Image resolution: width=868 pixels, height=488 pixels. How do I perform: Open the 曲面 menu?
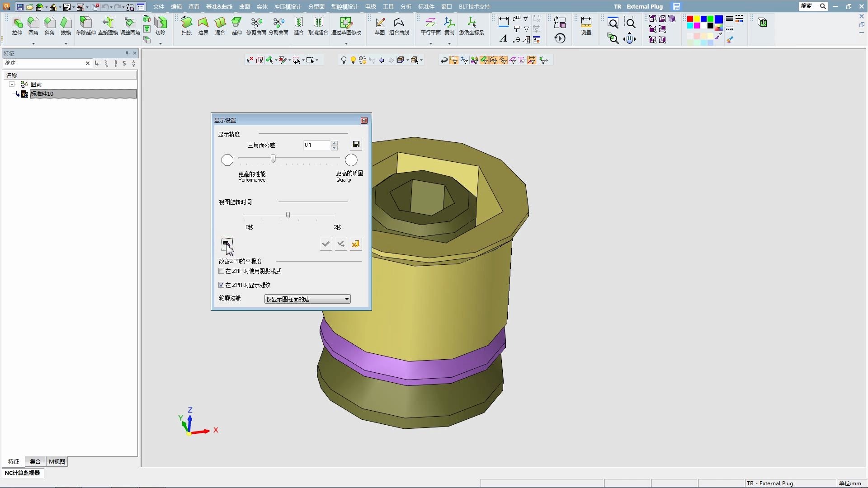(245, 7)
